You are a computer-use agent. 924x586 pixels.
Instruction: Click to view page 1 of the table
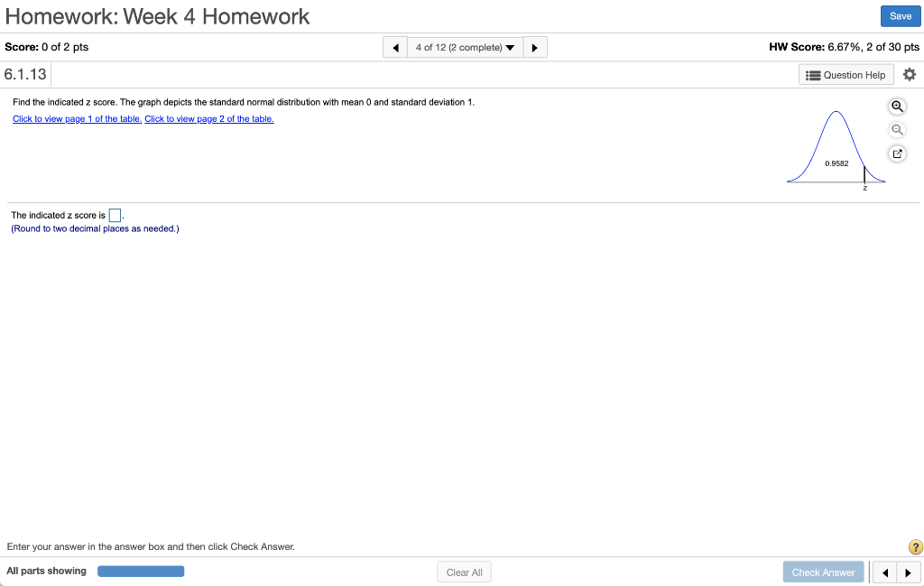[78, 118]
